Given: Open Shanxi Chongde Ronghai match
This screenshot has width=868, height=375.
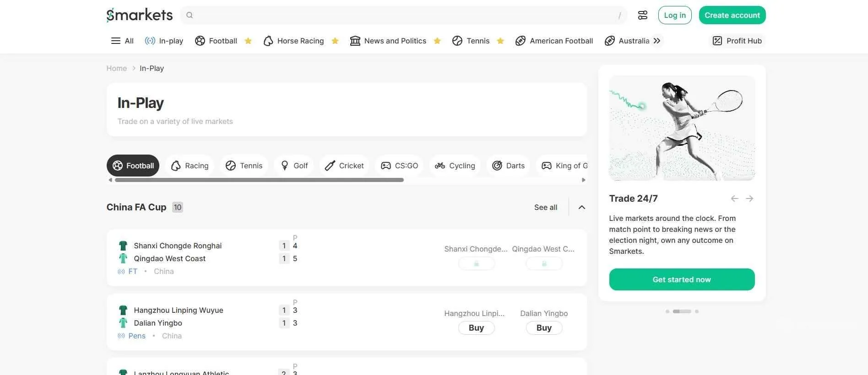Looking at the screenshot, I should (178, 246).
